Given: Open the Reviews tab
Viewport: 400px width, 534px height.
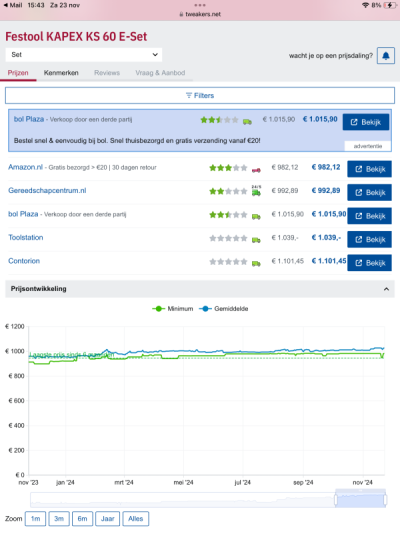Looking at the screenshot, I should 107,73.
